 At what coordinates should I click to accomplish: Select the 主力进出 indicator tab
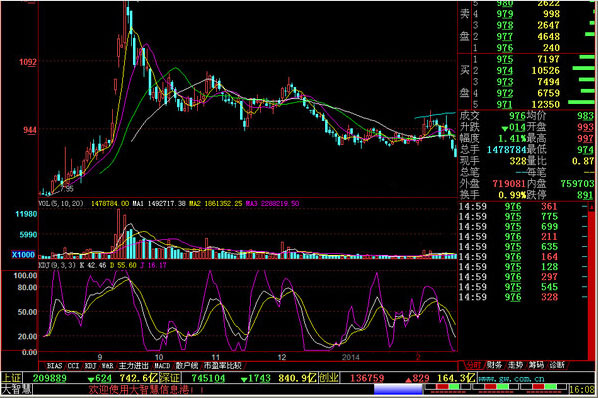pos(133,366)
